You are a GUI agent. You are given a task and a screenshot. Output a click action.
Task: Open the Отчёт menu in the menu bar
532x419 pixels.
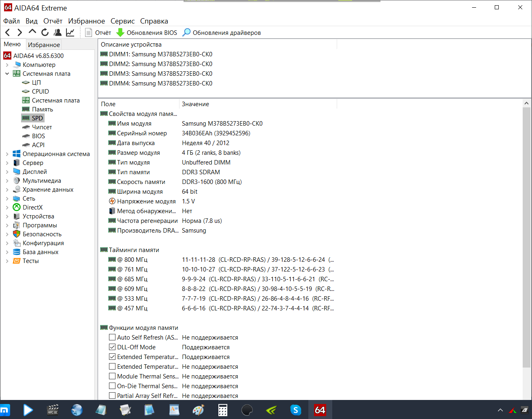click(53, 21)
